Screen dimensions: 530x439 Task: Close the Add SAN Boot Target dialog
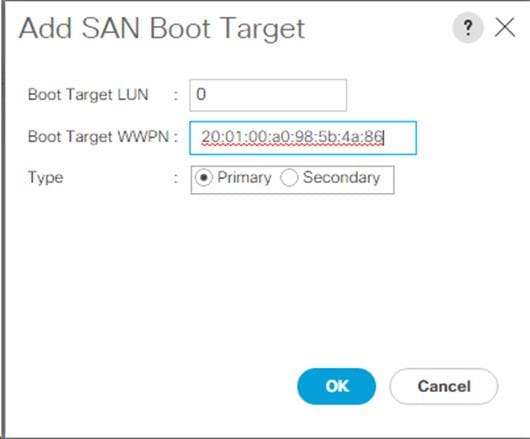click(505, 27)
